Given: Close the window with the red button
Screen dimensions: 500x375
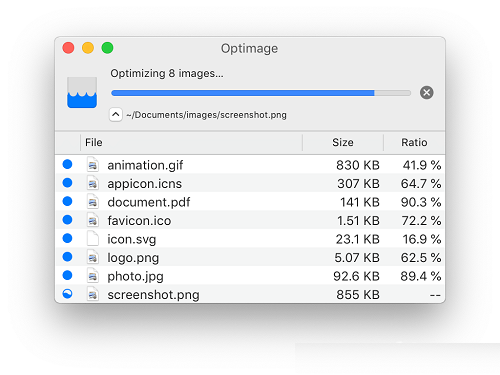Looking at the screenshot, I should [x=68, y=48].
